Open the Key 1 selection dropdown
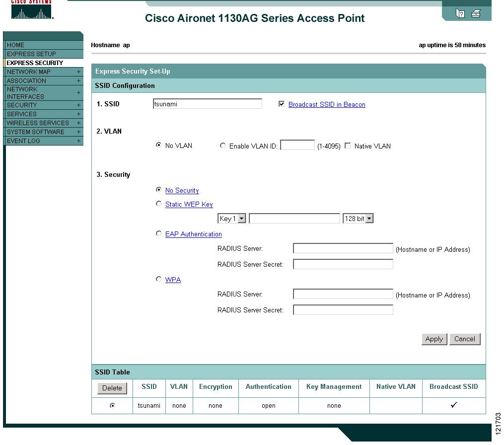 (x=241, y=218)
